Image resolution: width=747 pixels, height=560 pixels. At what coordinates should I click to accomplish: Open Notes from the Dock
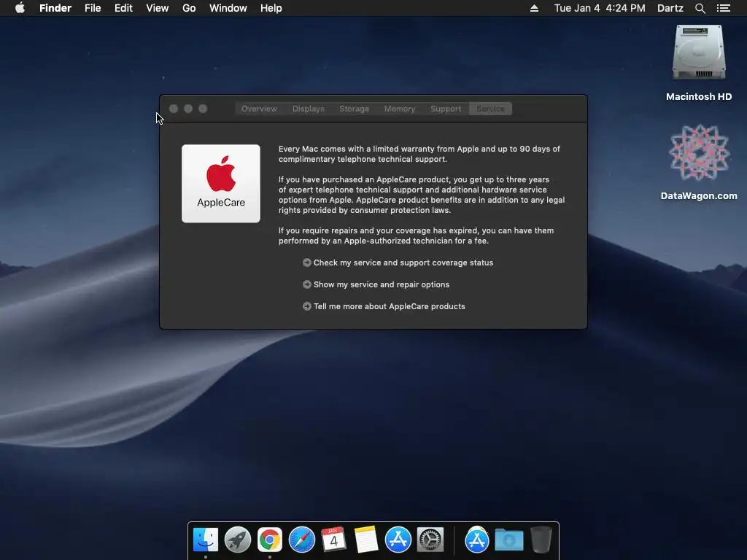pos(366,540)
